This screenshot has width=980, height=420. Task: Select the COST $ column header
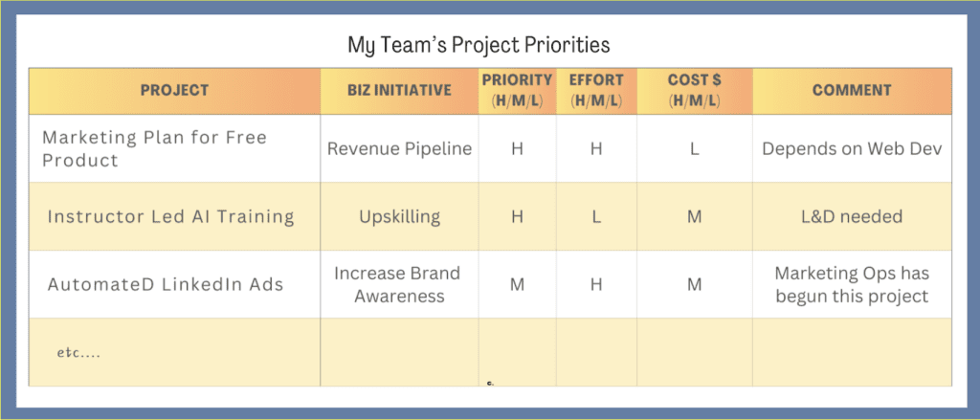(x=695, y=91)
